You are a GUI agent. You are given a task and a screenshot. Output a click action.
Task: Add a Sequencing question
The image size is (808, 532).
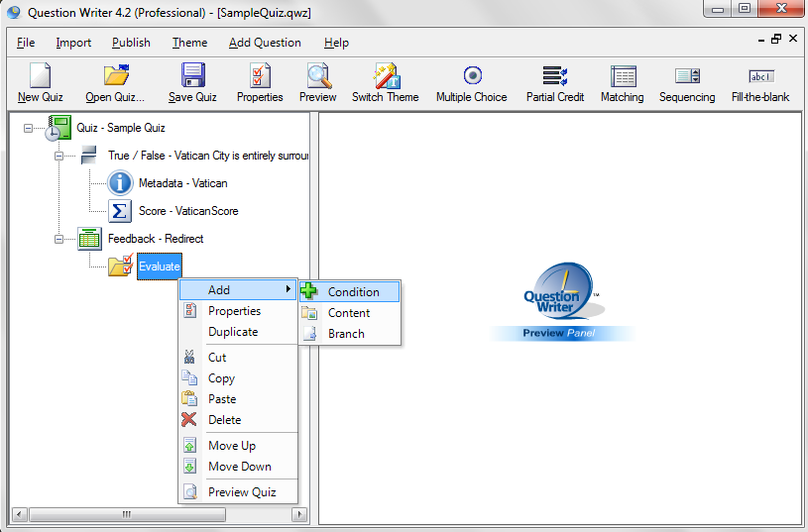click(687, 76)
